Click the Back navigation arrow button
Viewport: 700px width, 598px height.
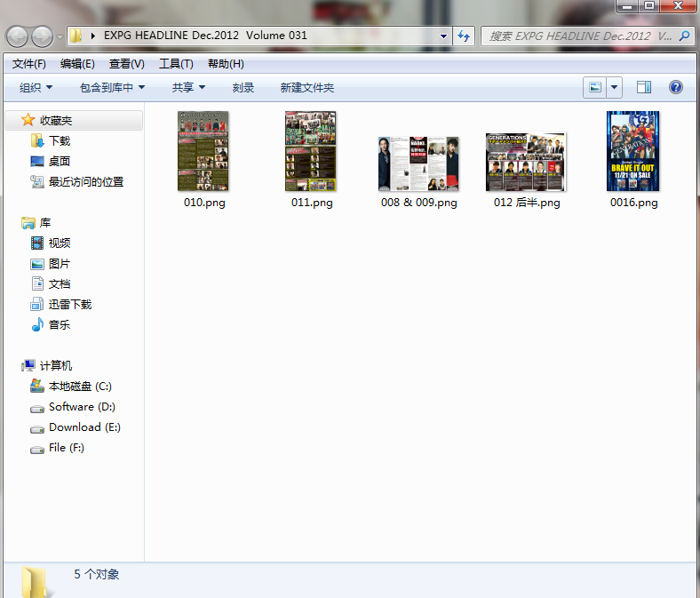18,36
